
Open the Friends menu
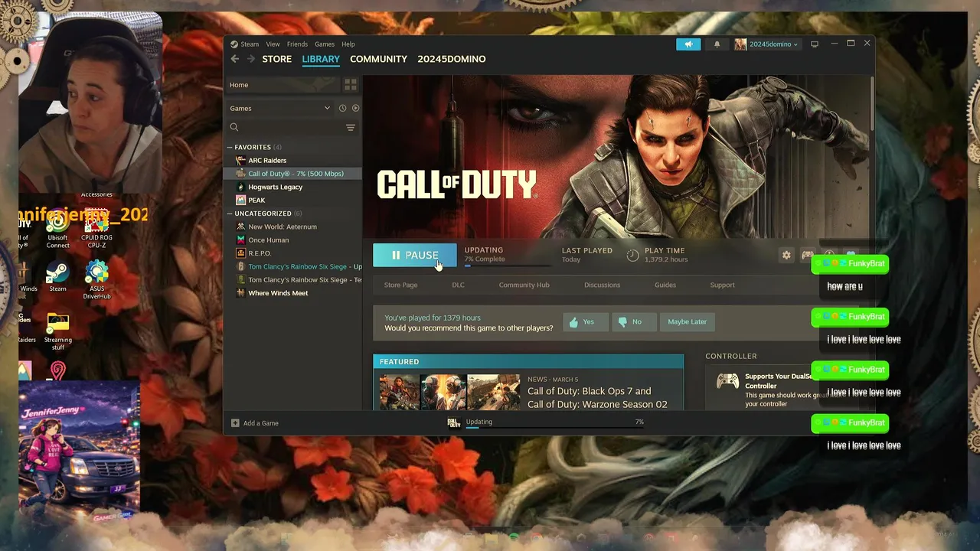(x=297, y=44)
